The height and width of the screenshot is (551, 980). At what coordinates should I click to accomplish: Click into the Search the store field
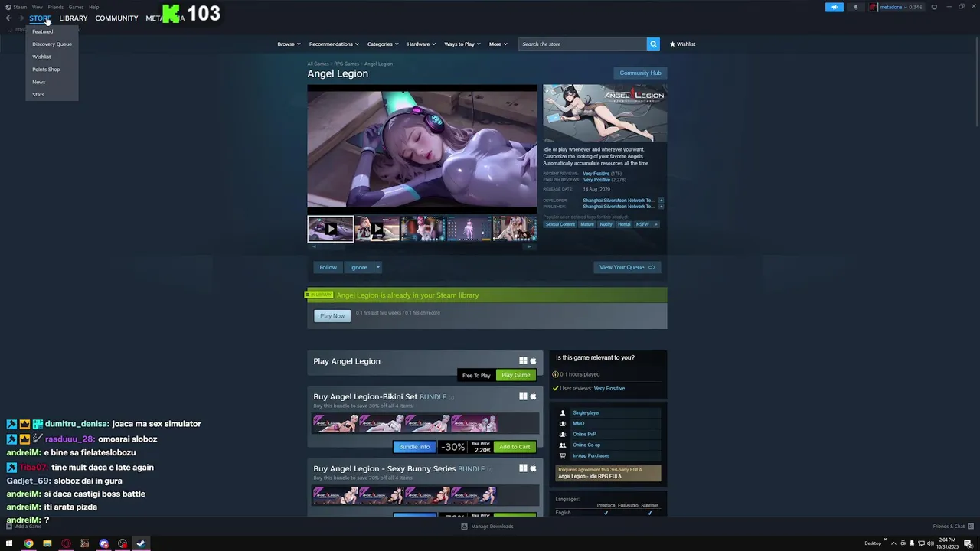click(x=582, y=44)
